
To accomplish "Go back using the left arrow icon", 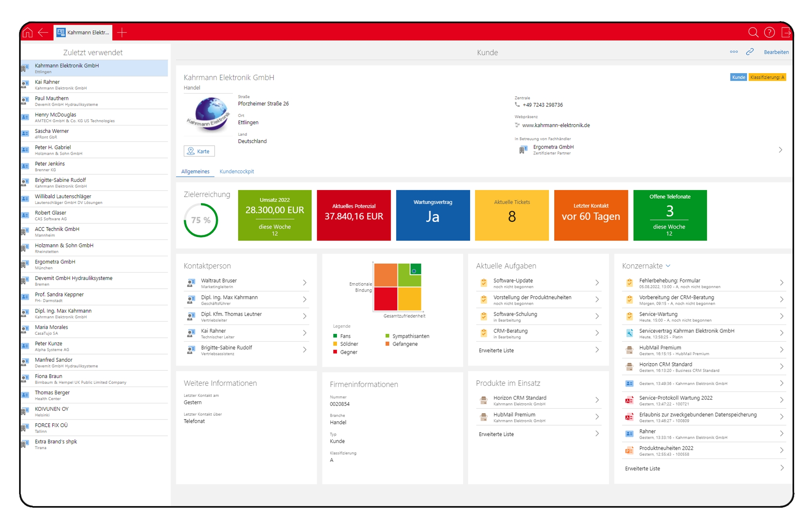I will (x=43, y=32).
